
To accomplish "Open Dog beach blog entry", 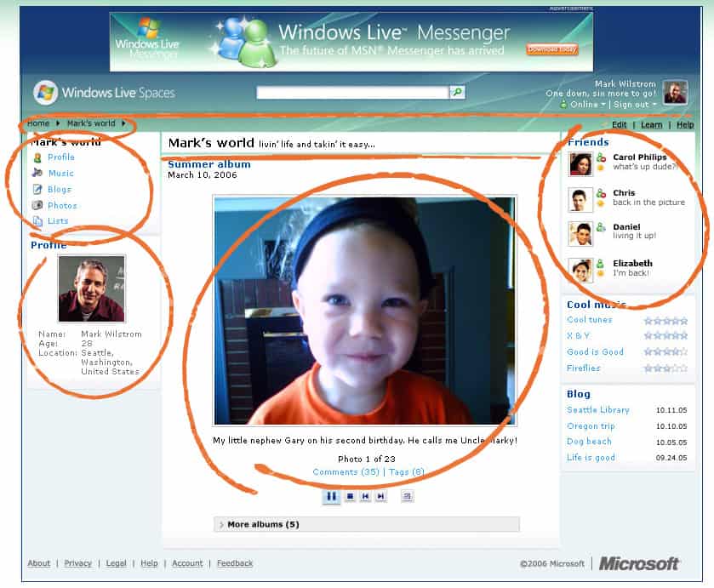I will pos(589,442).
